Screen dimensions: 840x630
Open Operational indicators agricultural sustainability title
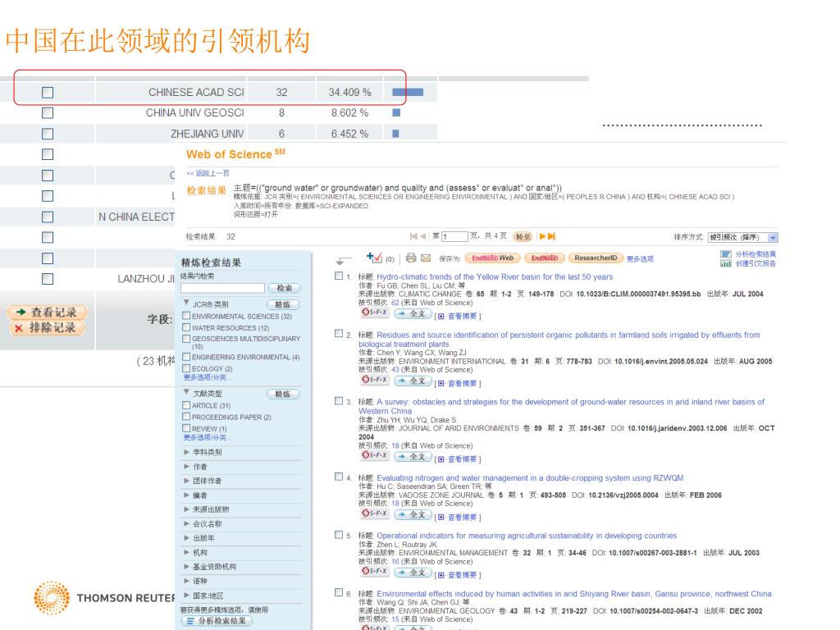coord(527,536)
